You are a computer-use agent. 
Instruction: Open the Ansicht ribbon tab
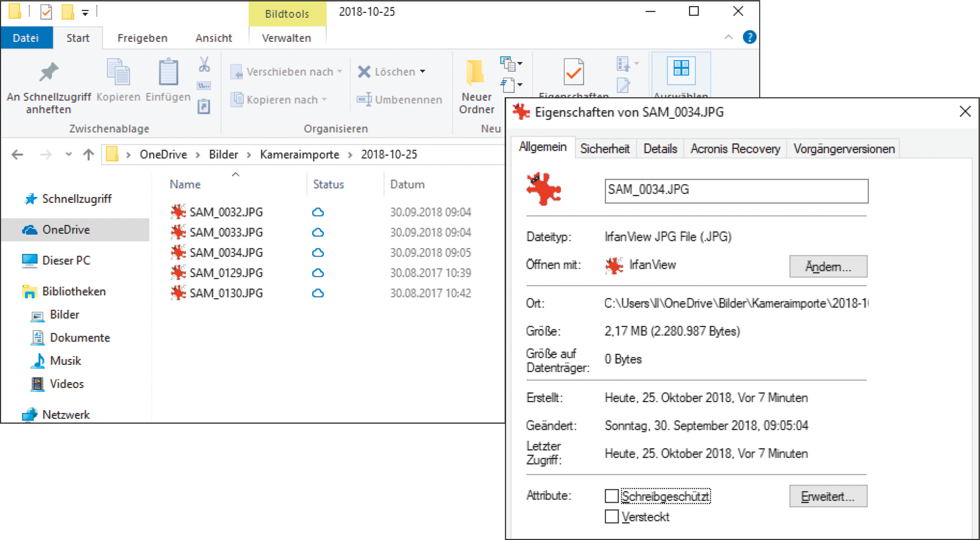click(213, 38)
